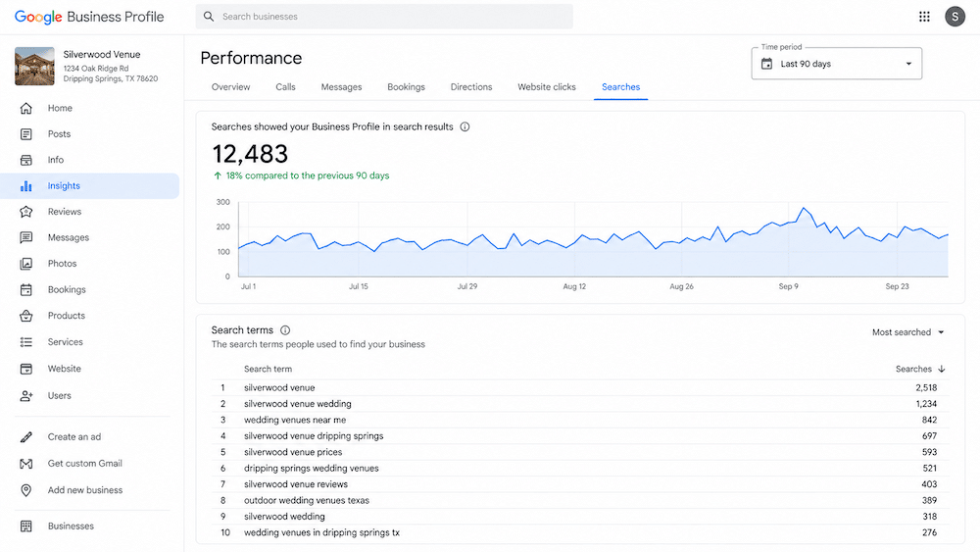Click the Search businesses field

point(384,17)
